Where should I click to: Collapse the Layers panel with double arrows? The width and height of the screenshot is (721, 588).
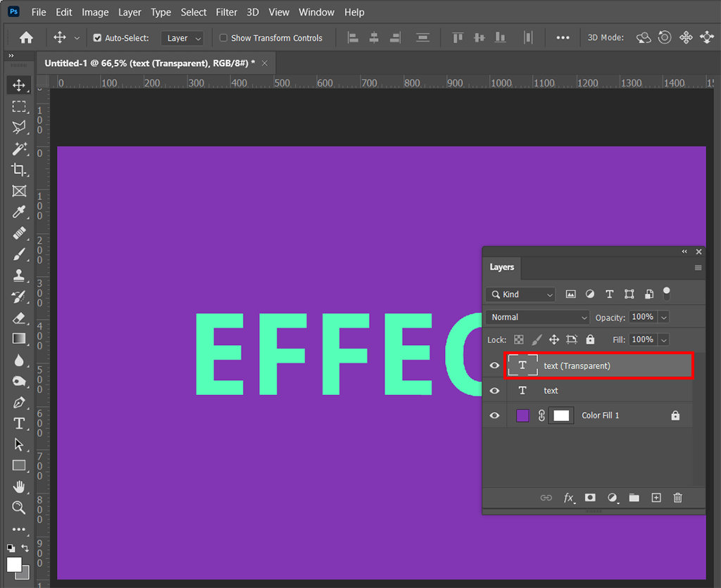(x=684, y=251)
